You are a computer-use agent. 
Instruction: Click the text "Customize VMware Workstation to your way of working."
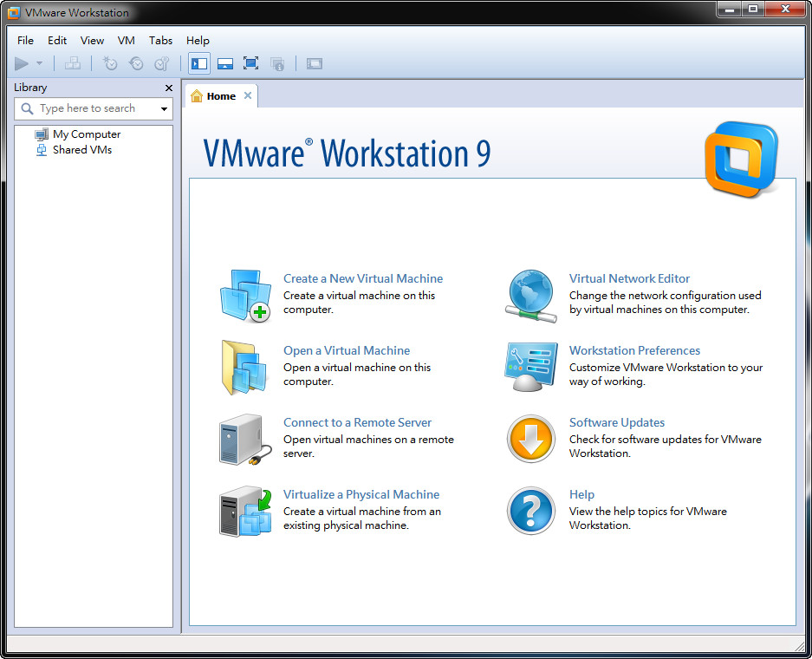(x=666, y=375)
